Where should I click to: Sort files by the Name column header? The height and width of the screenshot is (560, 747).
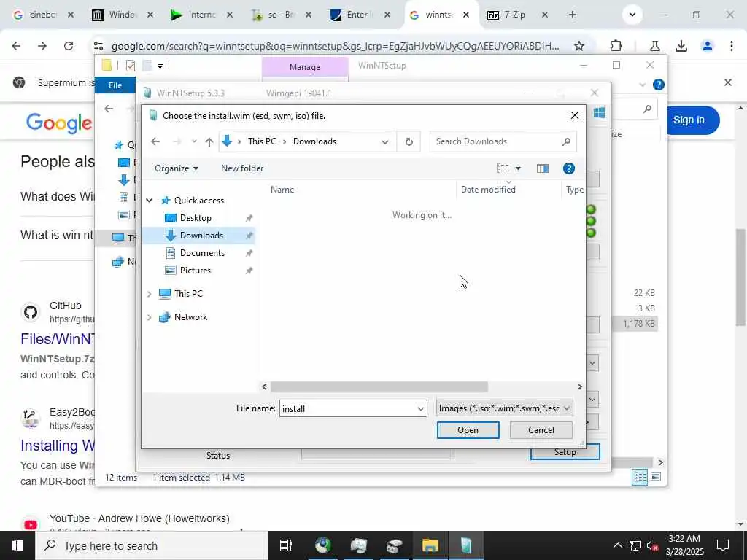(x=282, y=190)
